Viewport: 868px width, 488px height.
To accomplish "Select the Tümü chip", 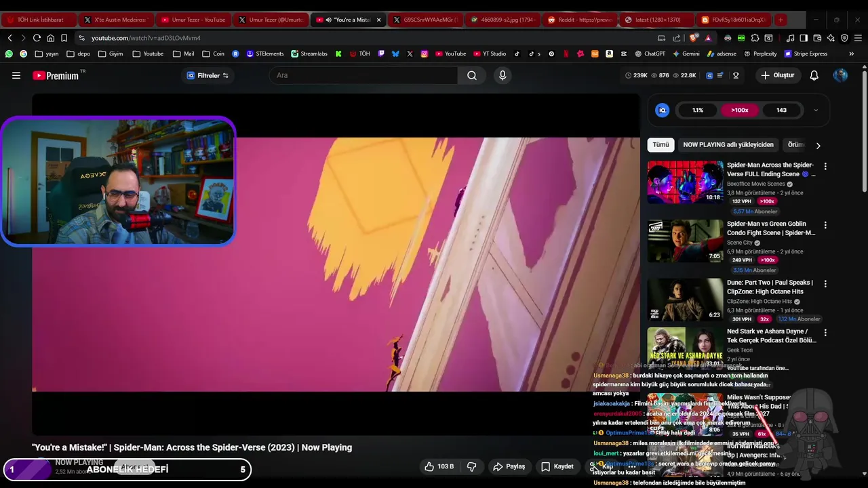I will point(660,145).
